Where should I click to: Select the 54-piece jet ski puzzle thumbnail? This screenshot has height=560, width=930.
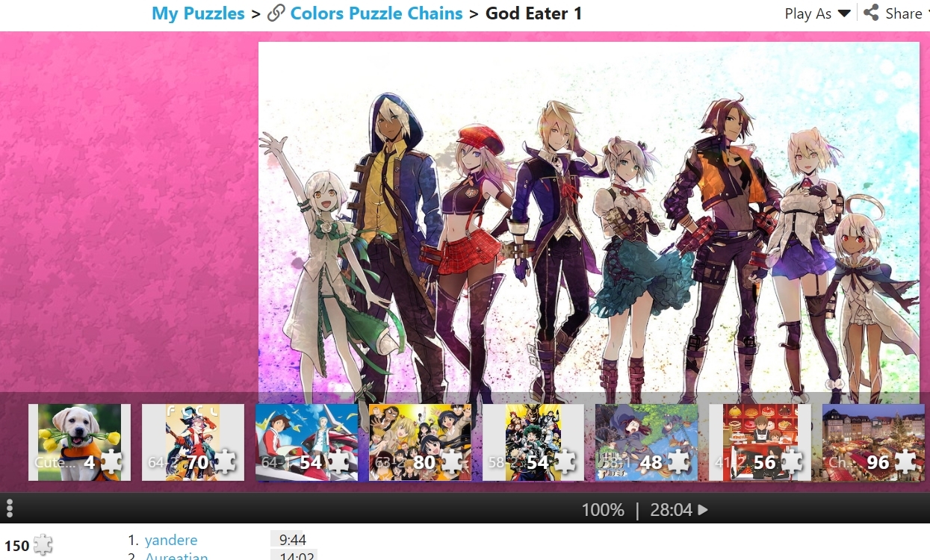point(306,443)
